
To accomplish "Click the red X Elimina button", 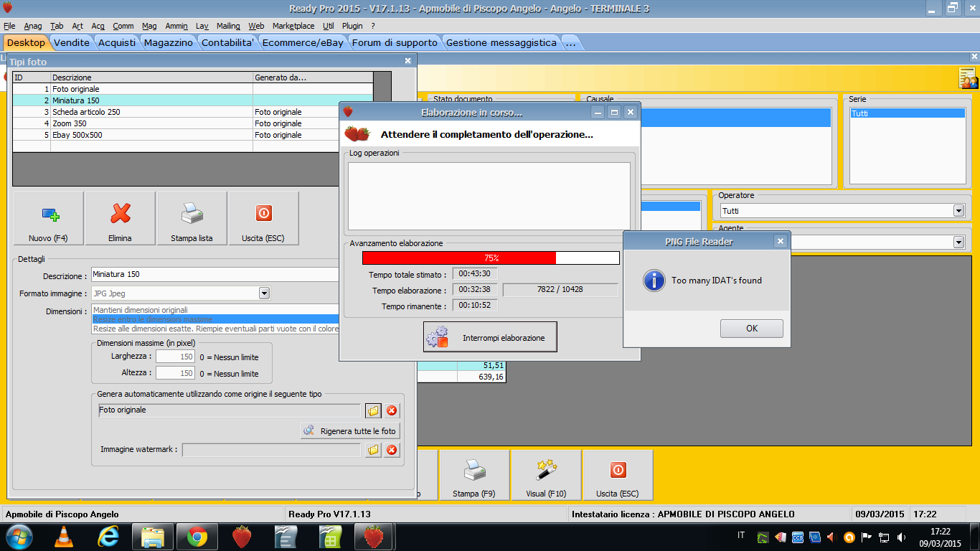I will (121, 218).
